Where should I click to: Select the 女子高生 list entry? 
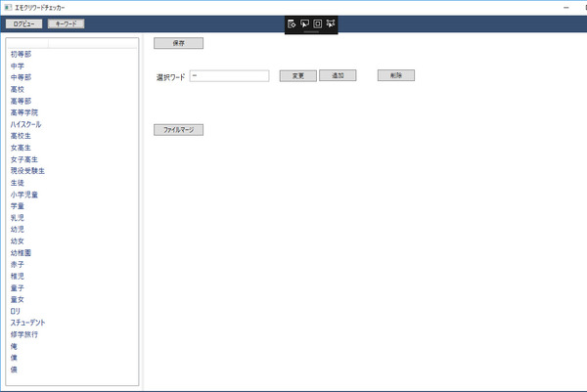click(x=24, y=159)
